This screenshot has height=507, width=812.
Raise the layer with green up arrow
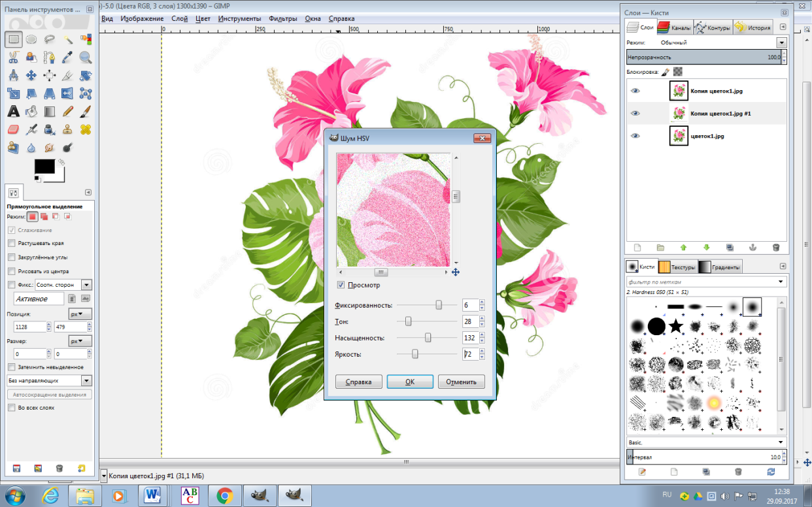pyautogui.click(x=683, y=248)
